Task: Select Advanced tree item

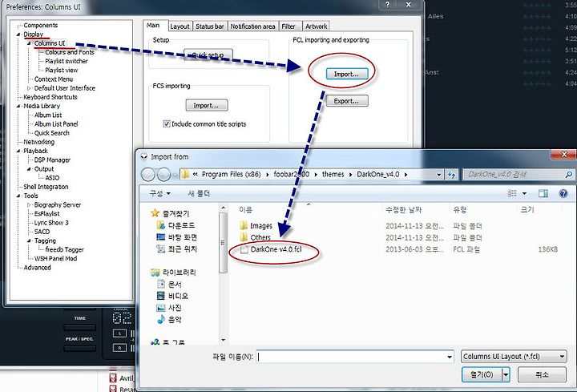Action: coord(37,268)
